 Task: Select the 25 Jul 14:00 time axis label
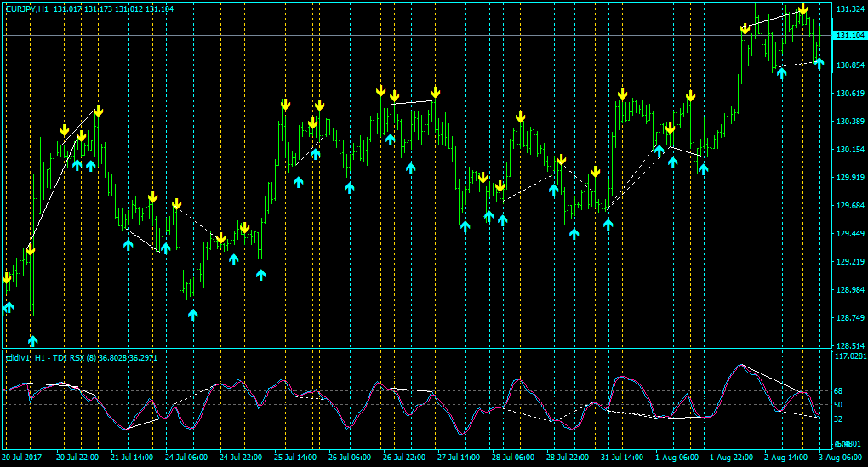point(295,458)
